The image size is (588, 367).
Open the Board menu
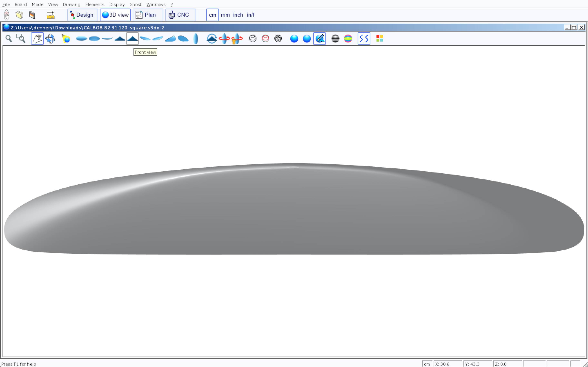[x=21, y=4]
